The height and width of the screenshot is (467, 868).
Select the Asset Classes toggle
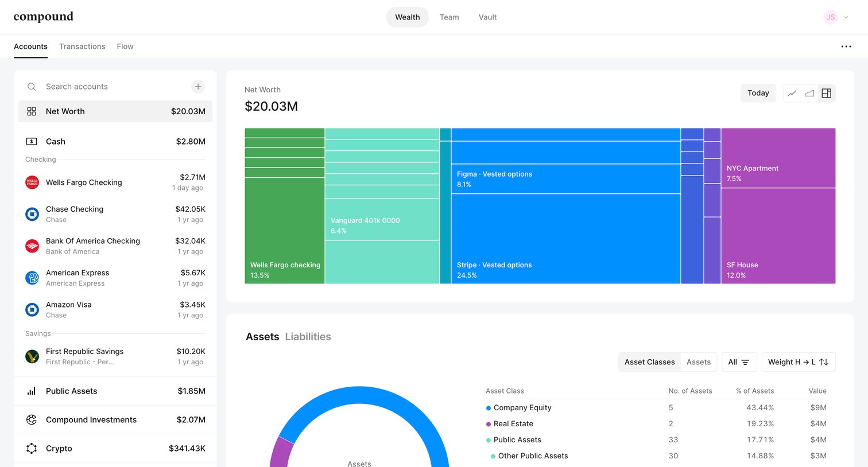click(649, 362)
